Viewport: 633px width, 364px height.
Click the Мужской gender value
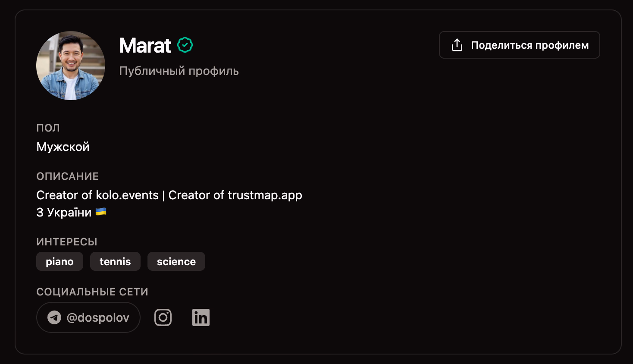click(63, 147)
